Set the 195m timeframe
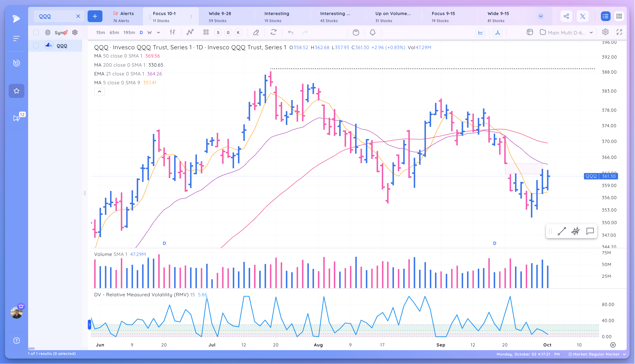Viewport: 635px width, 364px height. pos(129,32)
